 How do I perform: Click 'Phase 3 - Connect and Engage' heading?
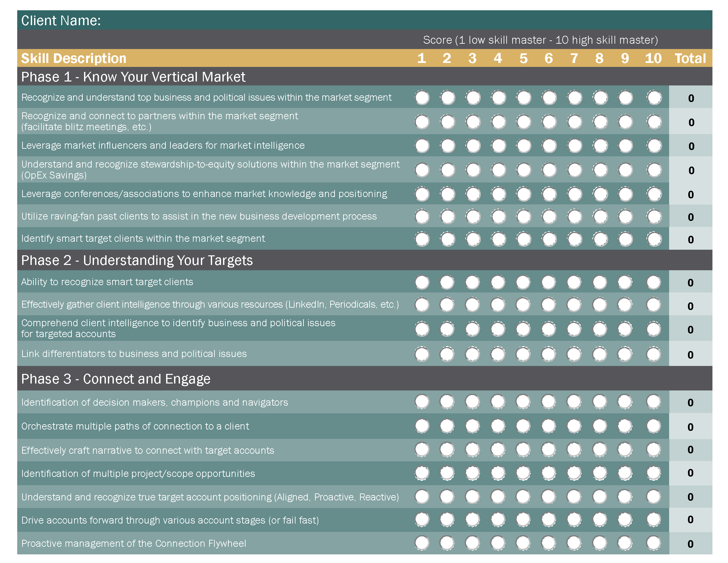[116, 379]
